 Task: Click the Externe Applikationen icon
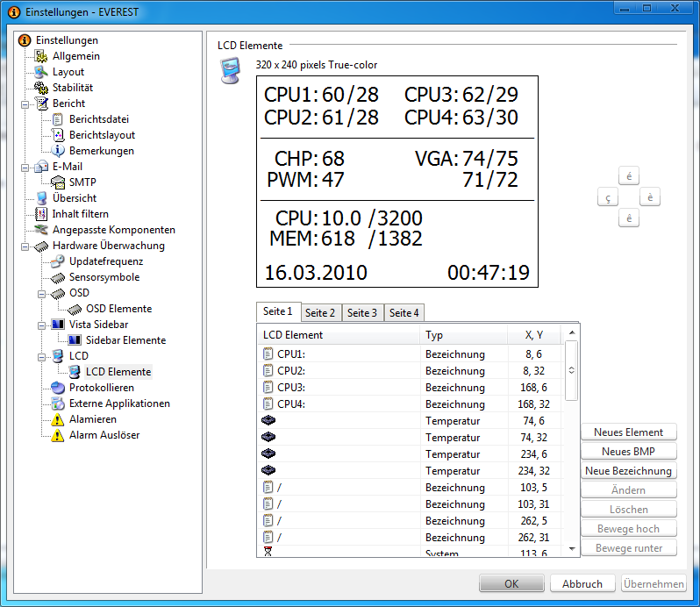point(58,403)
